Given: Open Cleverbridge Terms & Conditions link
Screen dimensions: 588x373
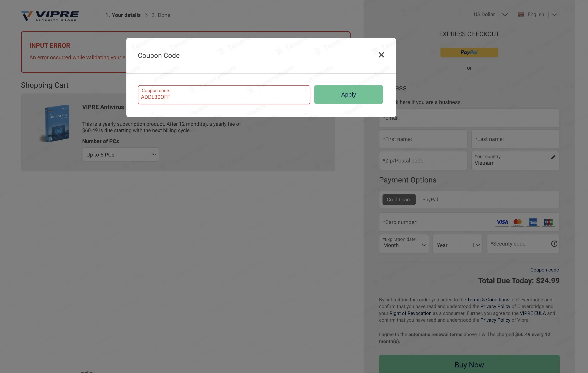Looking at the screenshot, I should (x=488, y=300).
